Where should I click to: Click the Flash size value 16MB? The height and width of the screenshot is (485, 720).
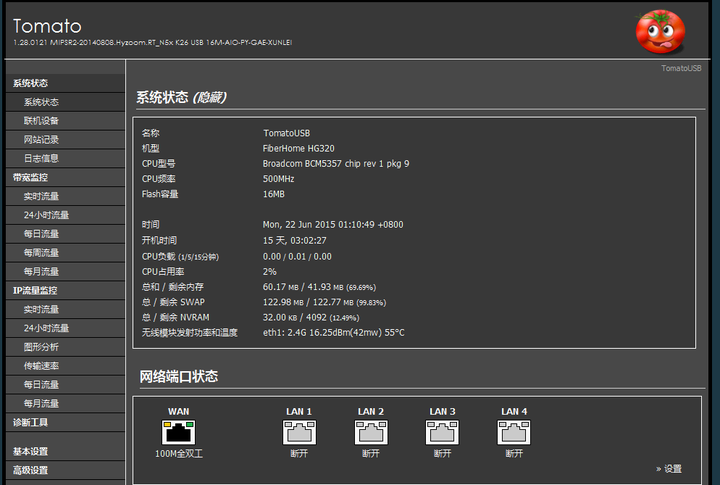click(274, 194)
